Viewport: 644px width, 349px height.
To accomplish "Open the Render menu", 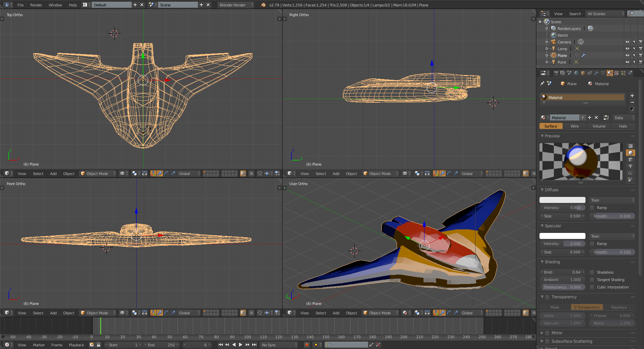I will point(36,5).
